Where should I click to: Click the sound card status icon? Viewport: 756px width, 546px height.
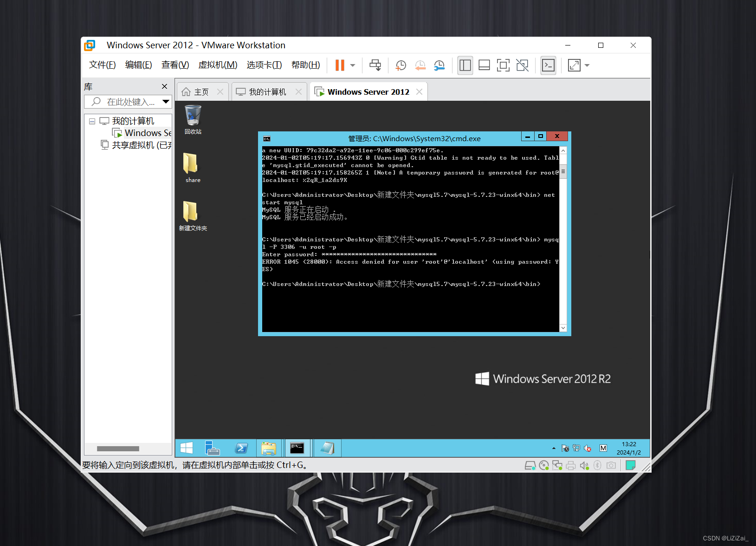click(x=584, y=465)
